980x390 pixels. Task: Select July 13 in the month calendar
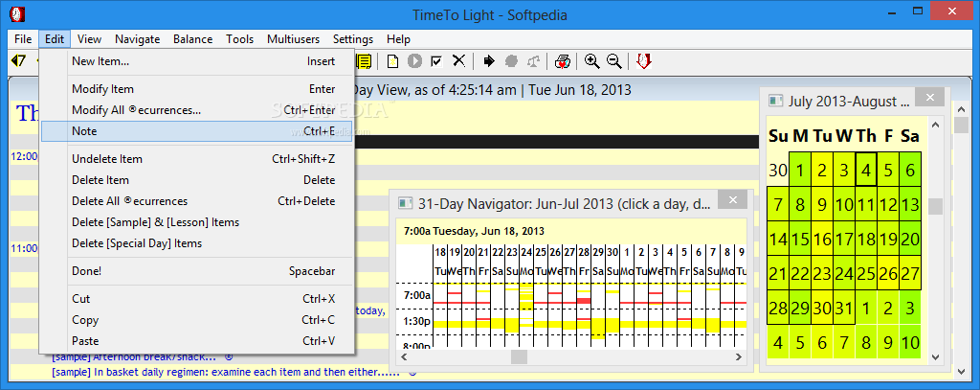(910, 204)
